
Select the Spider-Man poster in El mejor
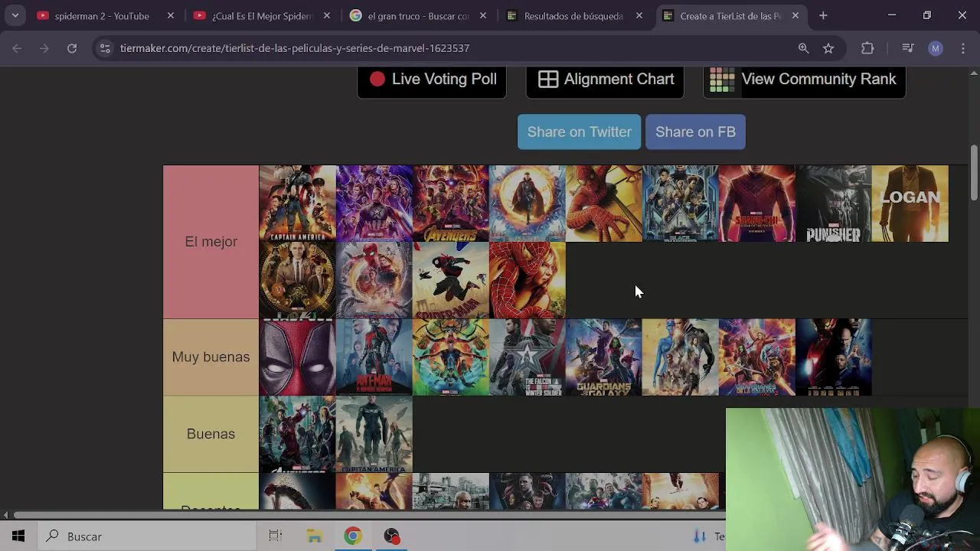(604, 204)
